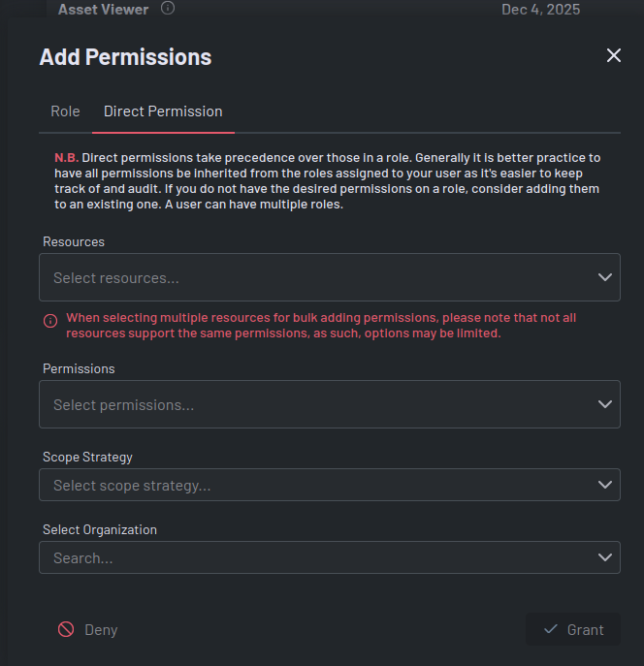Viewport: 644px width, 666px height.
Task: Focus the Select Organization search box
Action: [x=310, y=557]
